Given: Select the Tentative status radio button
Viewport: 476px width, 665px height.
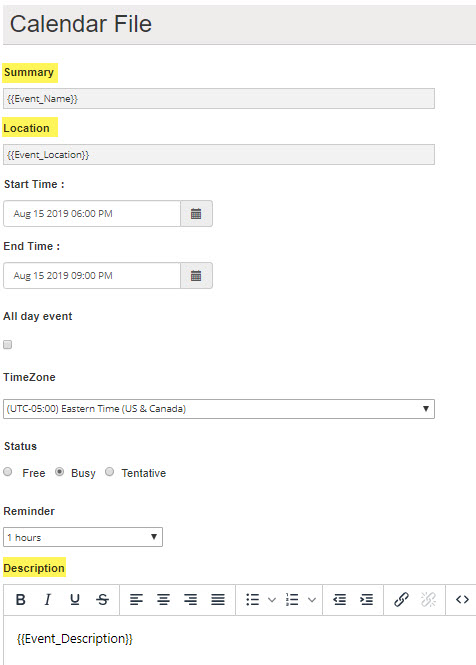Looking at the screenshot, I should tap(109, 472).
